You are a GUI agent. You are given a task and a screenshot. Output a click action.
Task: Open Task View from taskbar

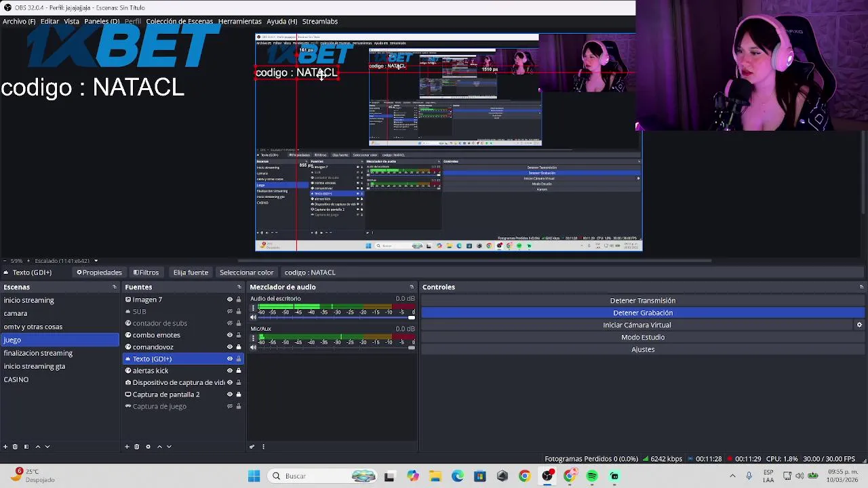(389, 476)
